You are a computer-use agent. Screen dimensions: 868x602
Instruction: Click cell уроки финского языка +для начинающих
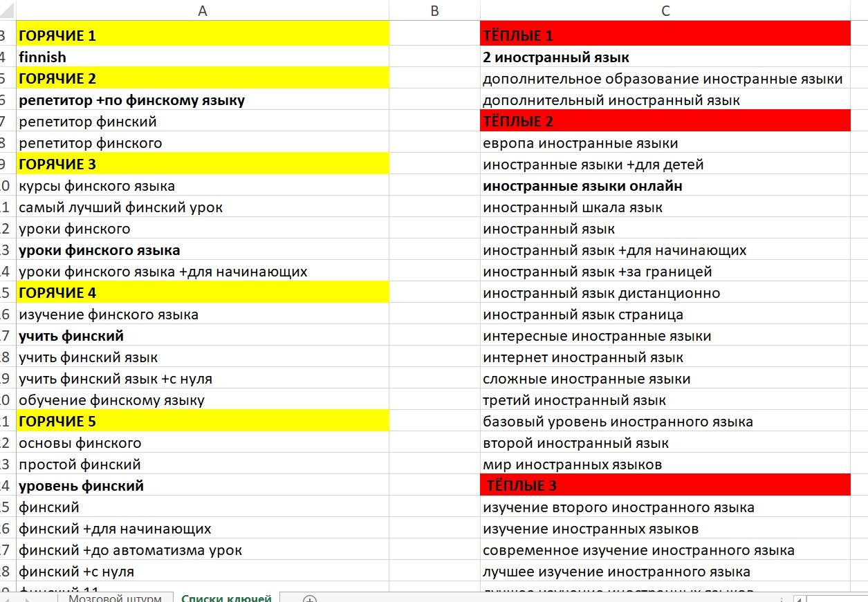click(203, 271)
